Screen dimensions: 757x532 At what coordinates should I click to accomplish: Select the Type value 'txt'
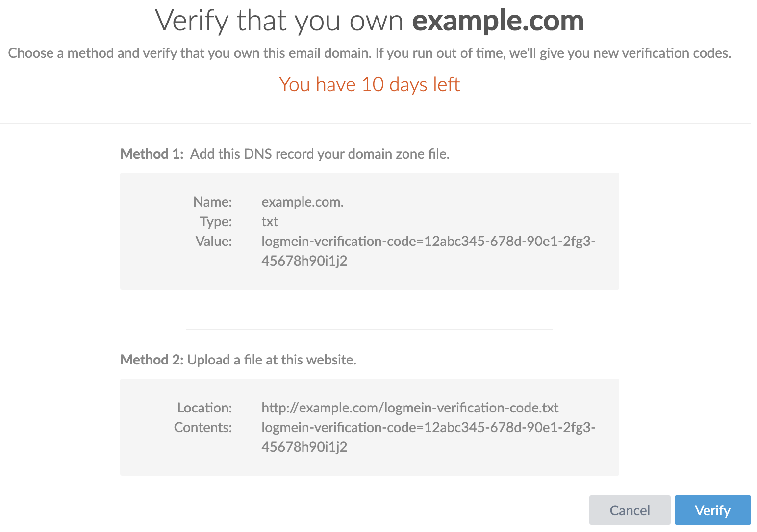pyautogui.click(x=269, y=221)
